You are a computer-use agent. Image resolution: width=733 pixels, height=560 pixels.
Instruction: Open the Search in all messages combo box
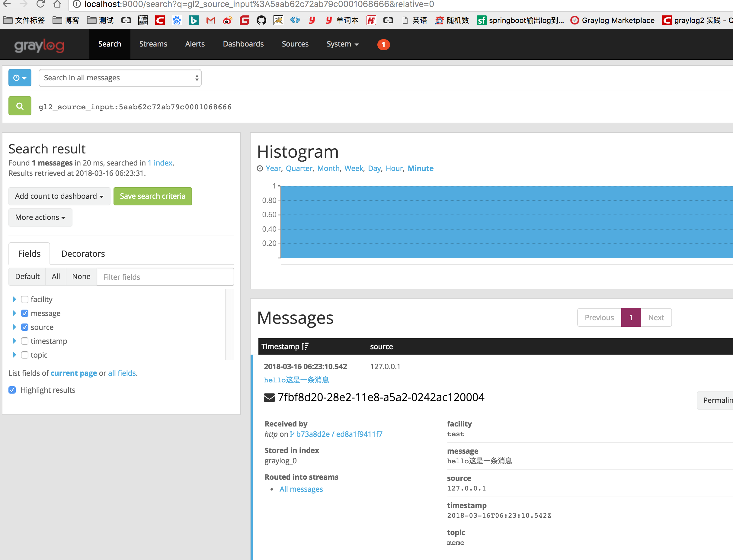coord(120,78)
